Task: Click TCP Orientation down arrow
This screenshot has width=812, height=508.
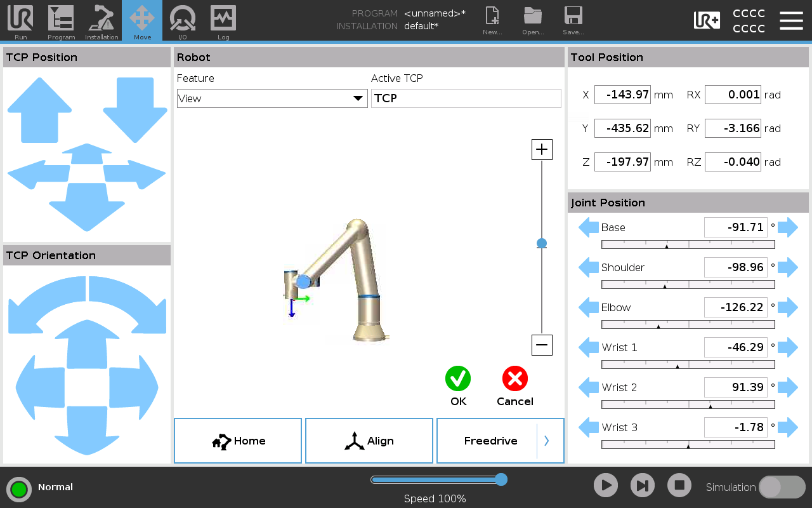Action: pyautogui.click(x=87, y=431)
